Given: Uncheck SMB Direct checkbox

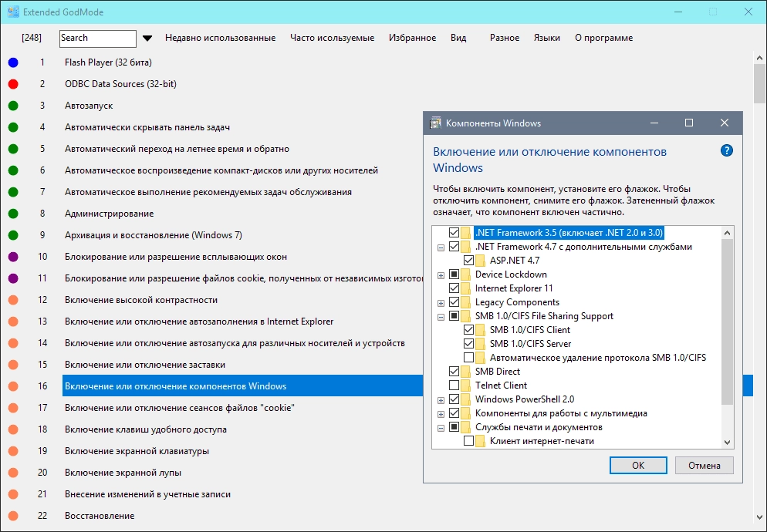Looking at the screenshot, I should coord(454,372).
